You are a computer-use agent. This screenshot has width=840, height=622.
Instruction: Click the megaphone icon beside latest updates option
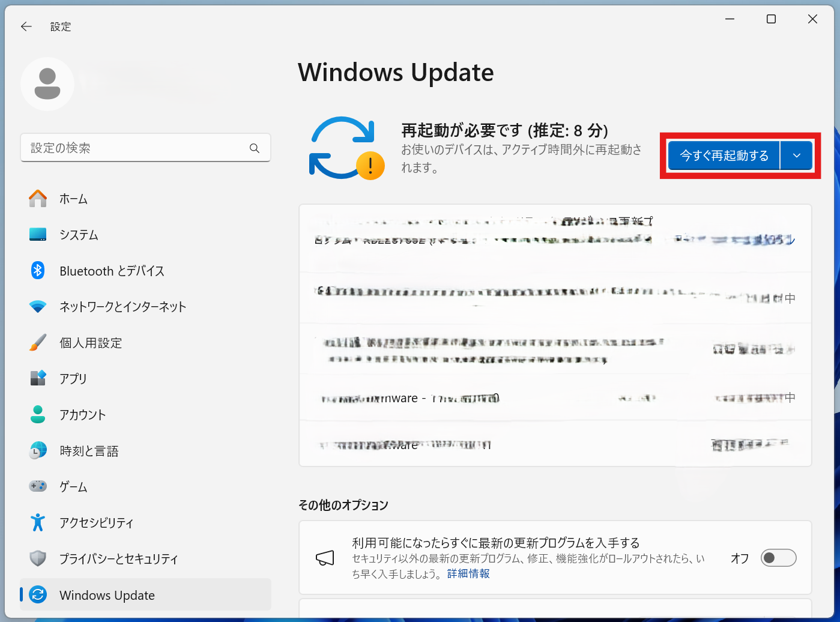[325, 558]
